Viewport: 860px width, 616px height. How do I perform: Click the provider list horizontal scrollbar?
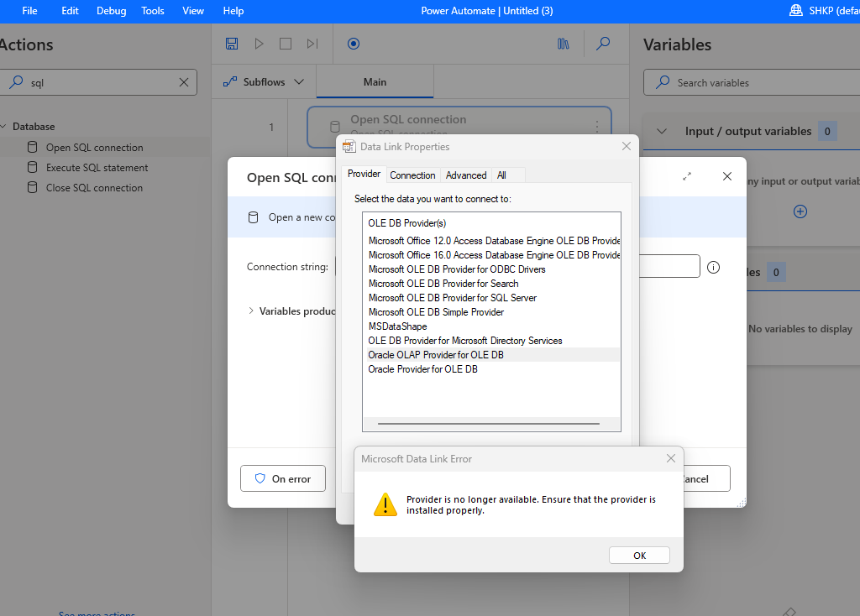point(488,424)
